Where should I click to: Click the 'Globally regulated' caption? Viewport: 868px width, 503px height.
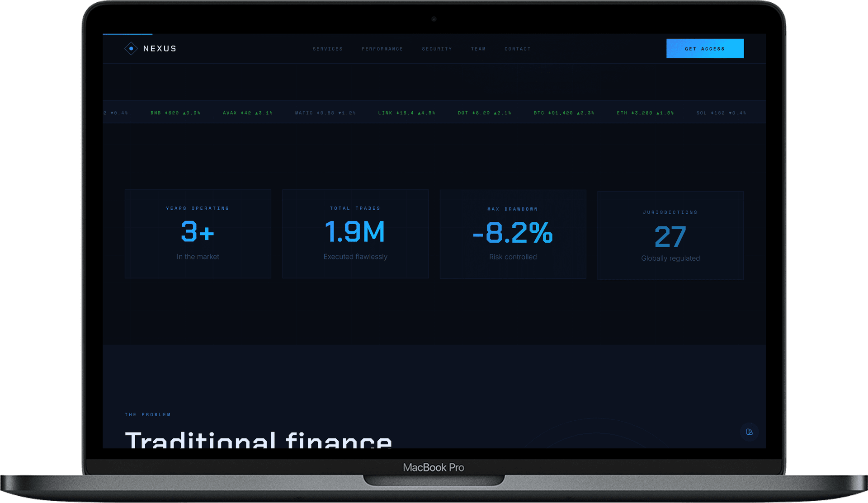click(x=670, y=259)
